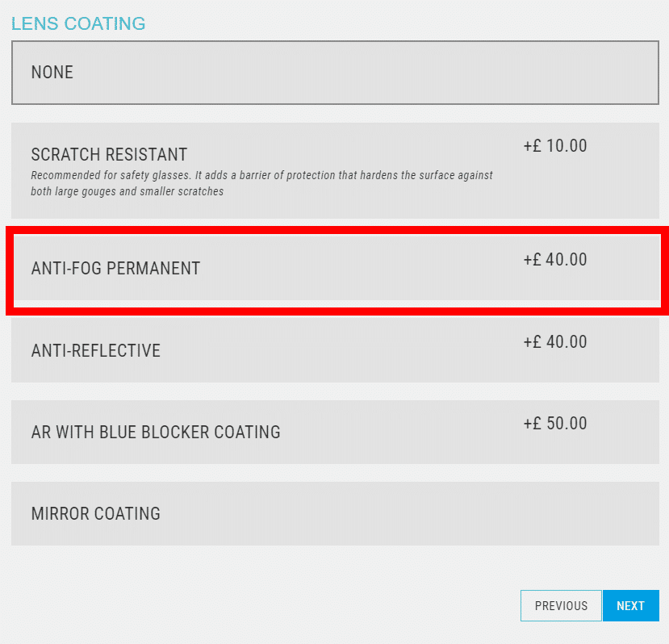This screenshot has width=669, height=644.
Task: Click the ANTI-REFLECTIVE label text
Action: (x=96, y=351)
